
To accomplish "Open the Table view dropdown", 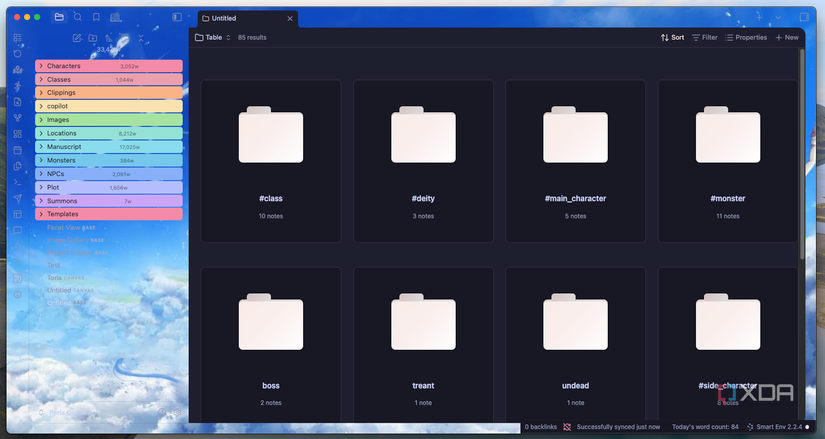I will click(x=213, y=37).
